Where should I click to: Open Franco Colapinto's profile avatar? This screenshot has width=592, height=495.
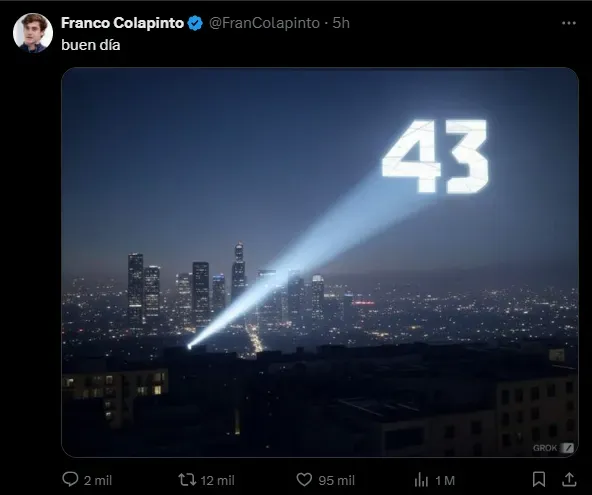tap(33, 33)
